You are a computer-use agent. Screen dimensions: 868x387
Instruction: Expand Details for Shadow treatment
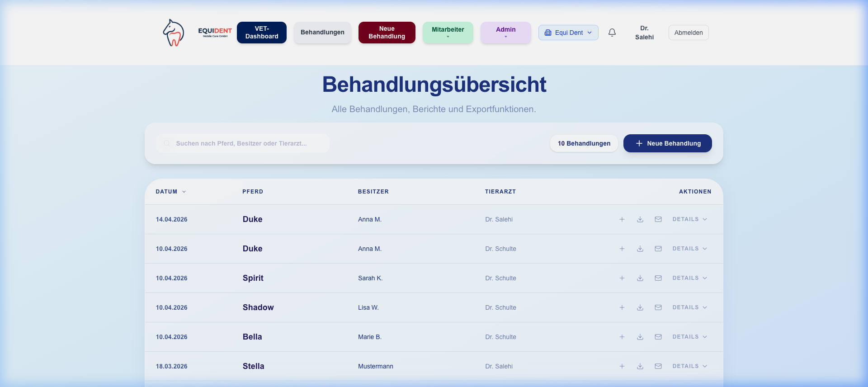(x=689, y=307)
